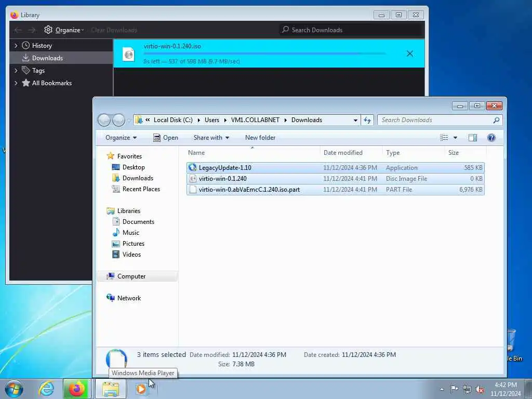Viewport: 532px width, 399px height.
Task: Open the Explorer Organize menu
Action: coord(121,138)
